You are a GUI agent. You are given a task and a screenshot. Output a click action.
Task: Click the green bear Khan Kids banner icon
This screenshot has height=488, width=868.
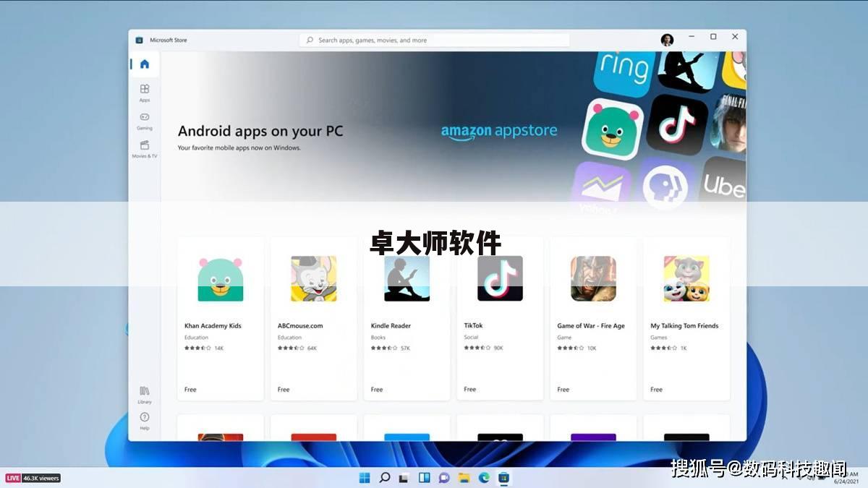pos(613,128)
